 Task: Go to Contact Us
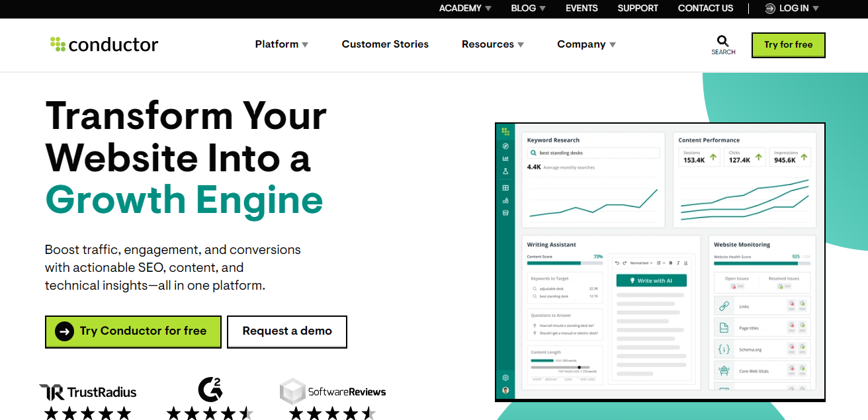pos(705,9)
